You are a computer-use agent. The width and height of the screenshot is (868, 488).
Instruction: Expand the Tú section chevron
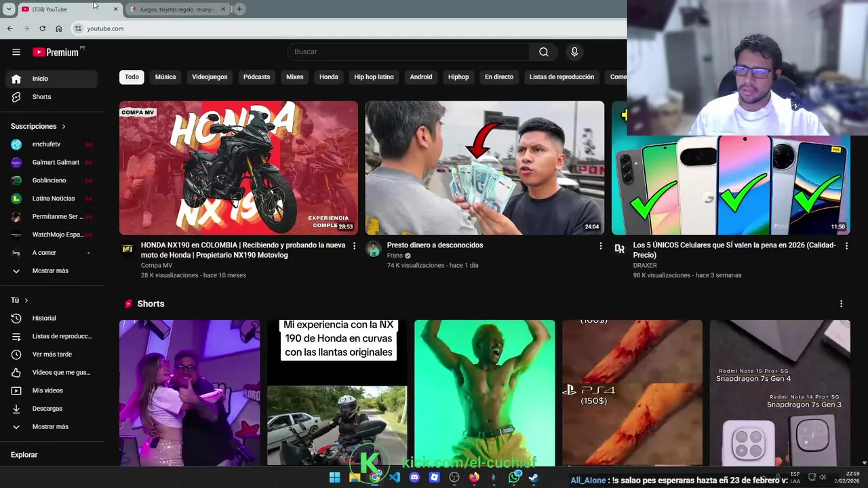[x=26, y=300]
